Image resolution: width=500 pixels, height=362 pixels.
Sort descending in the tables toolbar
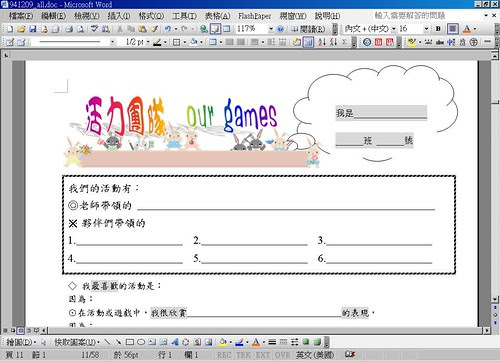[x=333, y=42]
